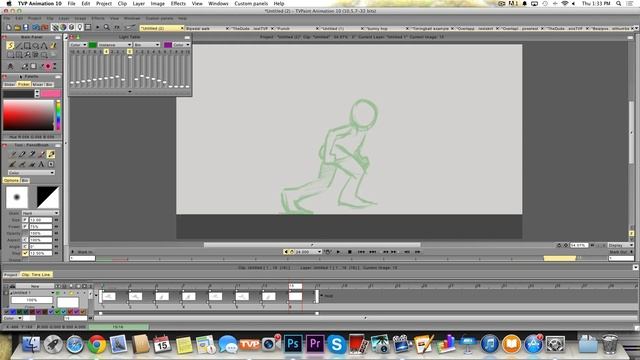640x360 pixels.
Task: Click the hue spectrum vertical slider
Action: (x=58, y=115)
